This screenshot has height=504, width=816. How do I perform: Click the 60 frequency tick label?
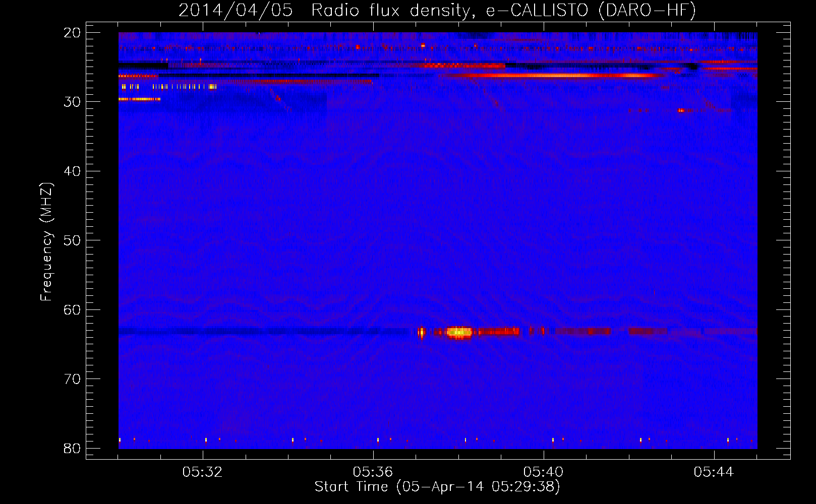pos(72,310)
